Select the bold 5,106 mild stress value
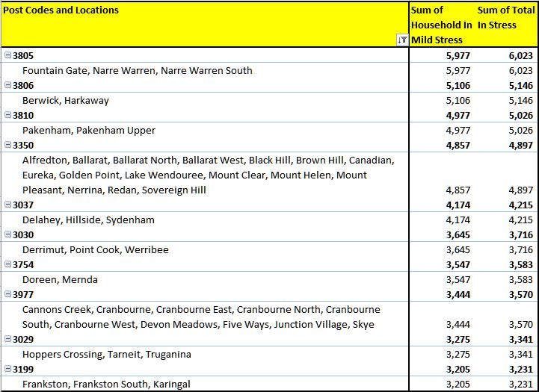The image size is (539, 392). pyautogui.click(x=458, y=85)
